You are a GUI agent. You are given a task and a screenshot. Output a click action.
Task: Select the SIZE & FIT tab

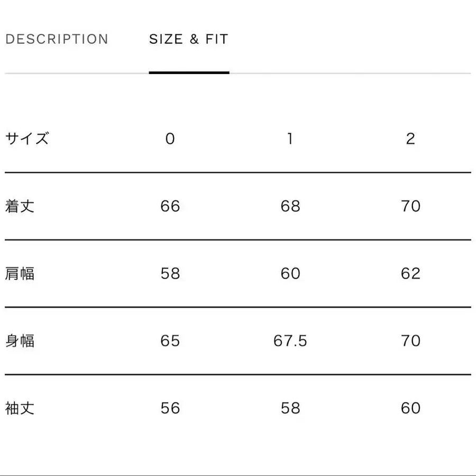point(189,39)
